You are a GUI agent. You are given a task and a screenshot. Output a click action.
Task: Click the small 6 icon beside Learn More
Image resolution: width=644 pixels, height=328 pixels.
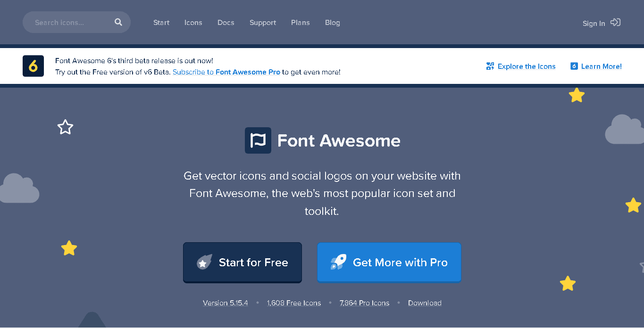click(574, 66)
